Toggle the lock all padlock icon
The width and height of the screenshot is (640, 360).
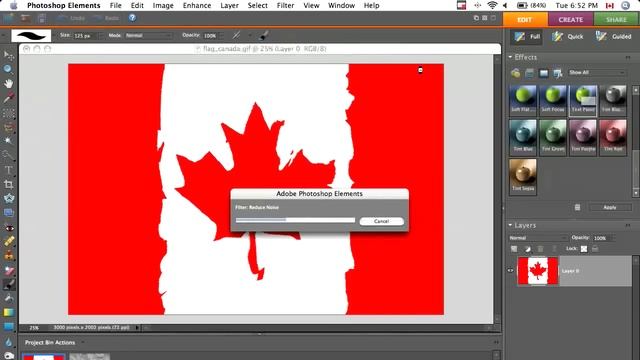coord(595,249)
